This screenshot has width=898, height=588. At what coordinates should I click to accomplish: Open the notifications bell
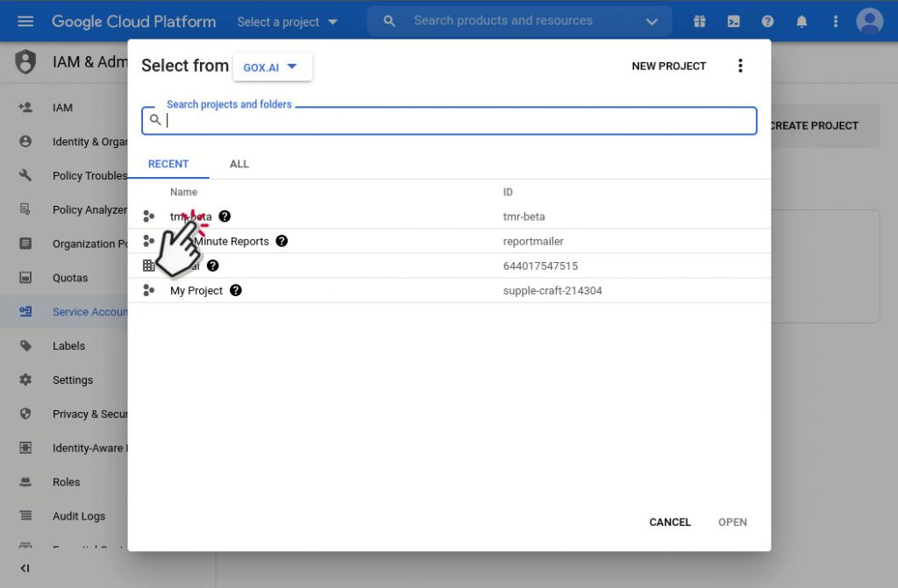[802, 21]
